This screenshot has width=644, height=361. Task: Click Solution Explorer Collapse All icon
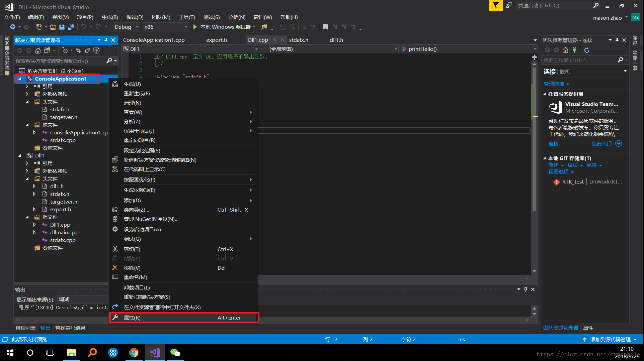pos(87,50)
